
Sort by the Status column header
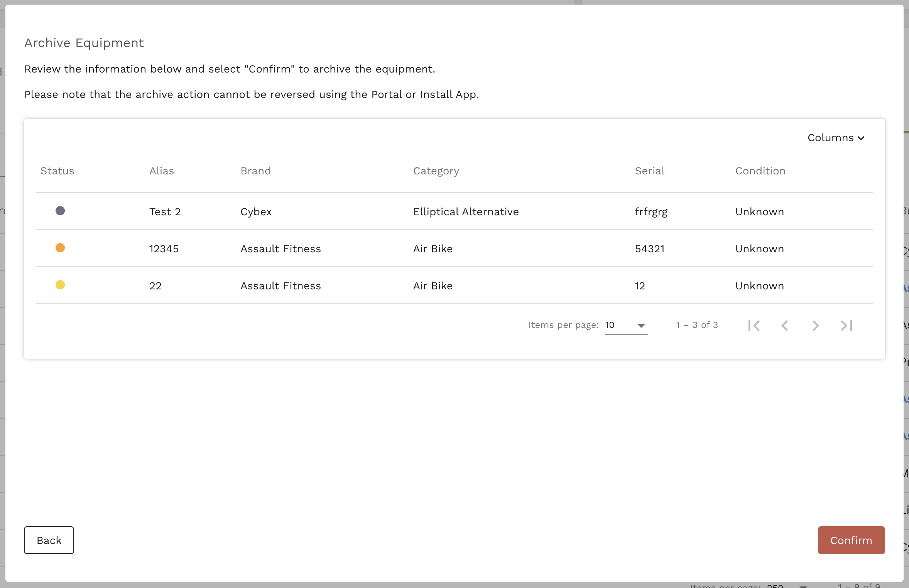tap(57, 171)
